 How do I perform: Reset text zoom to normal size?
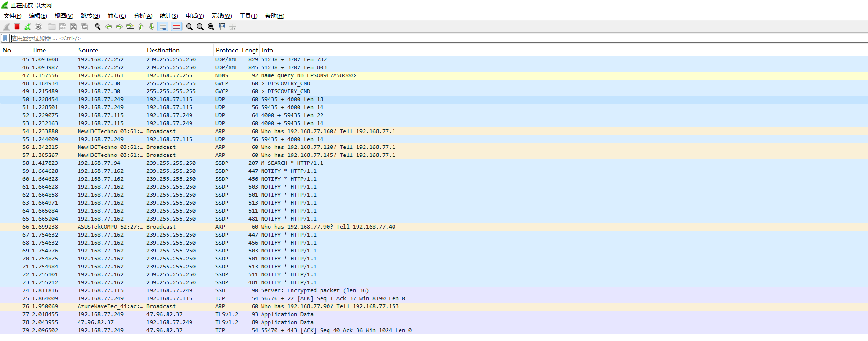pyautogui.click(x=211, y=27)
